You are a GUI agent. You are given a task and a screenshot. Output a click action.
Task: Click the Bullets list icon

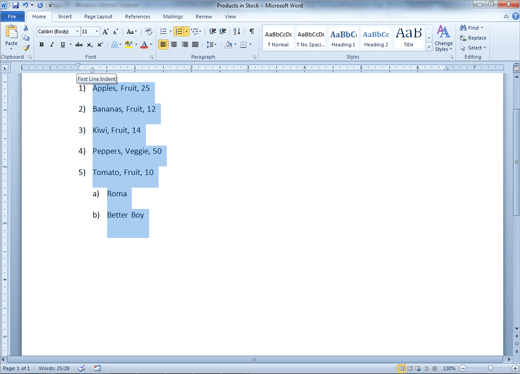pyautogui.click(x=163, y=32)
